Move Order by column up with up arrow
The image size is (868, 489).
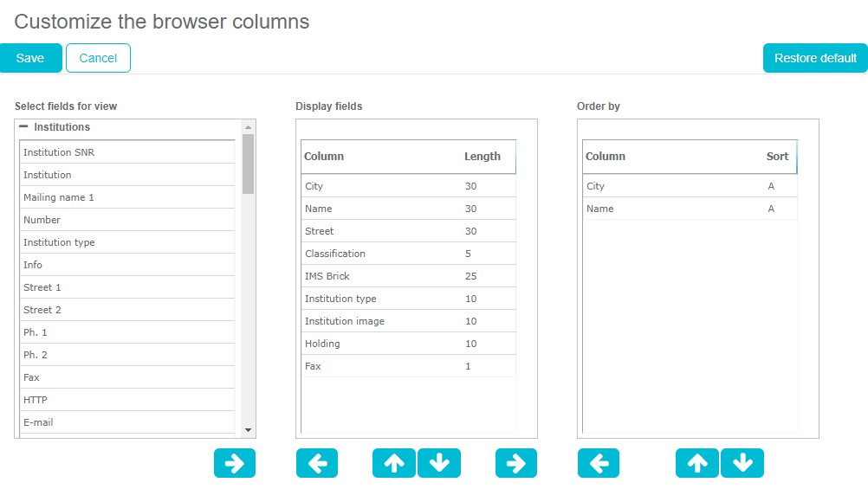click(x=697, y=463)
